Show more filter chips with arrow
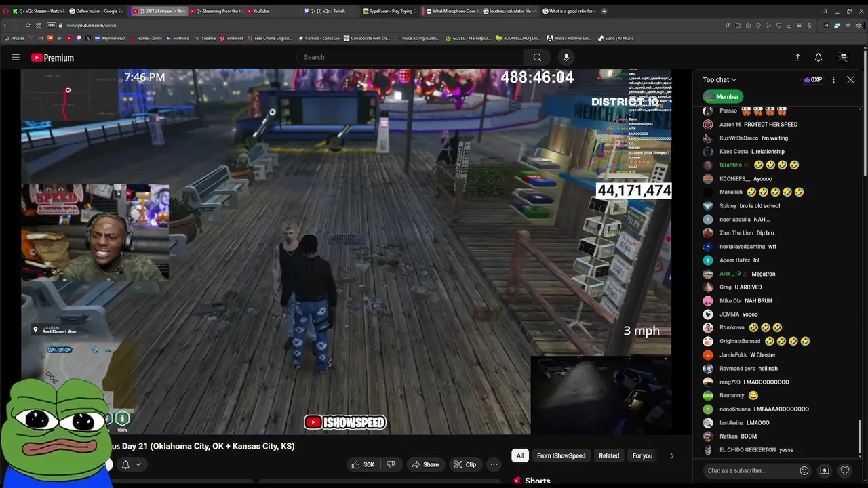The height and width of the screenshot is (488, 868). [672, 455]
